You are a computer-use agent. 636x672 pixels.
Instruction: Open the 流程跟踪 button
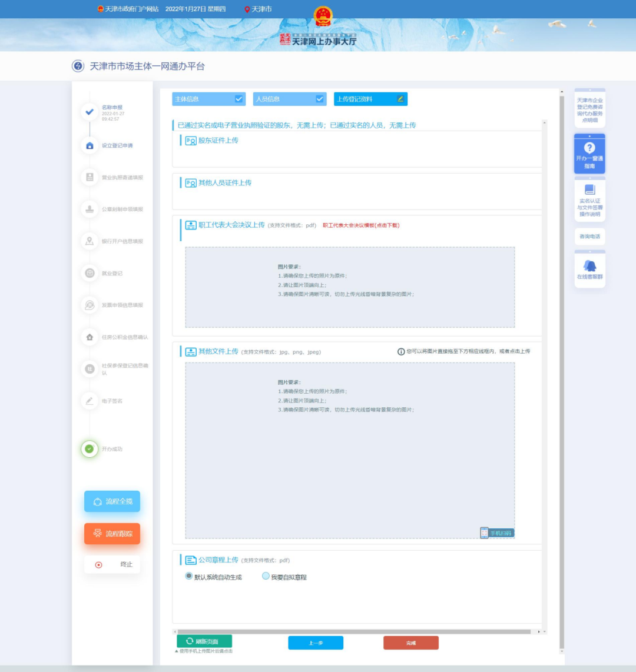112,534
